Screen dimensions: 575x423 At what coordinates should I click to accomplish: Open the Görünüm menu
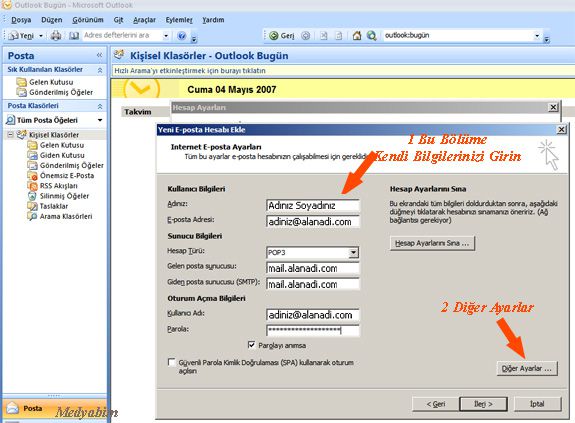[x=88, y=20]
